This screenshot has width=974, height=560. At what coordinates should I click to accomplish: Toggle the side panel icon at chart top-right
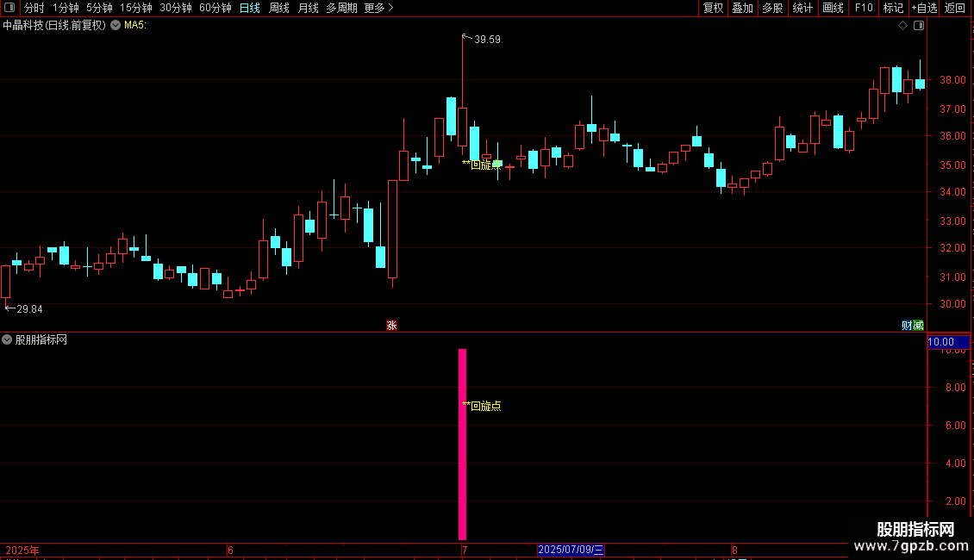(919, 26)
